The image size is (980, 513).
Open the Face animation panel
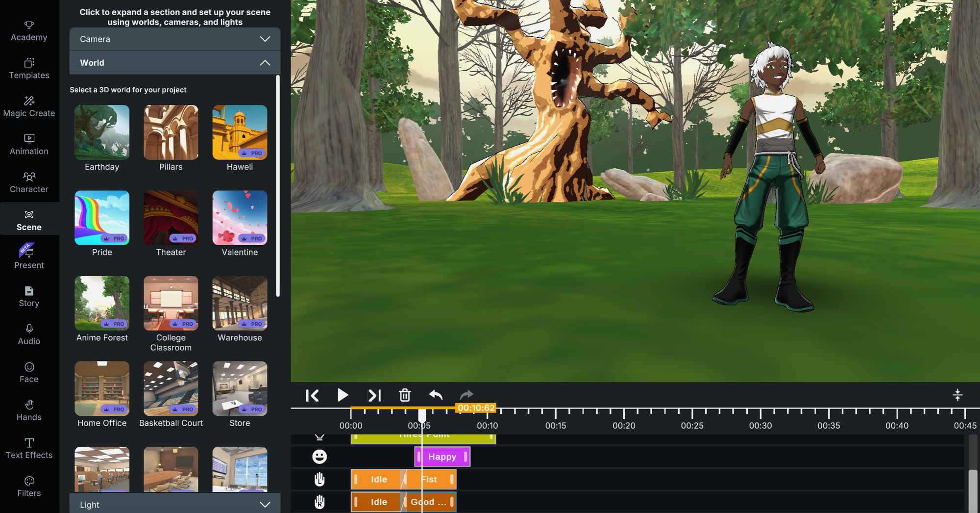[29, 372]
